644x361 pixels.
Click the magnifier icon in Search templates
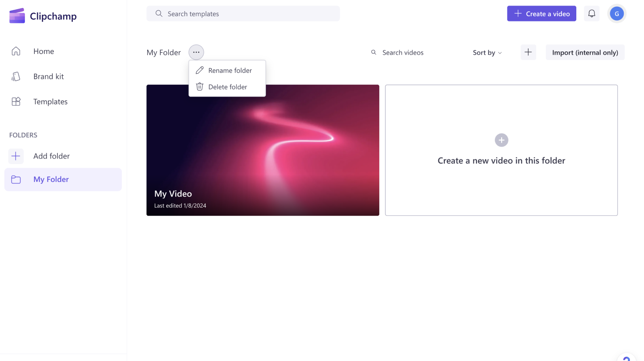[159, 13]
